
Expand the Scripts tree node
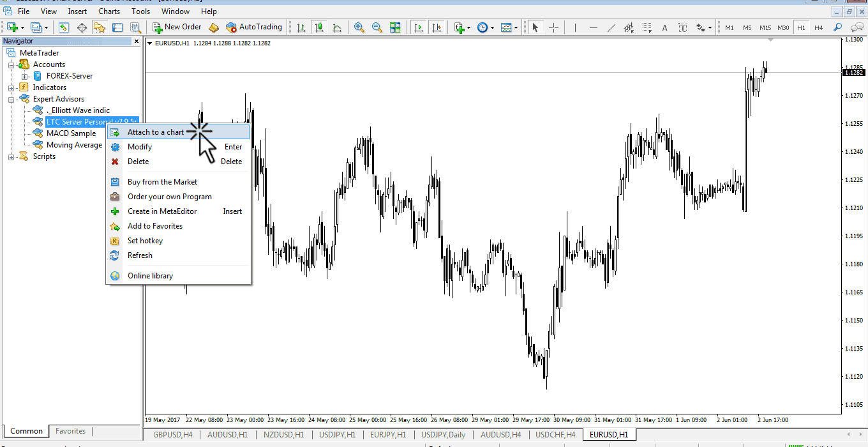(x=11, y=156)
